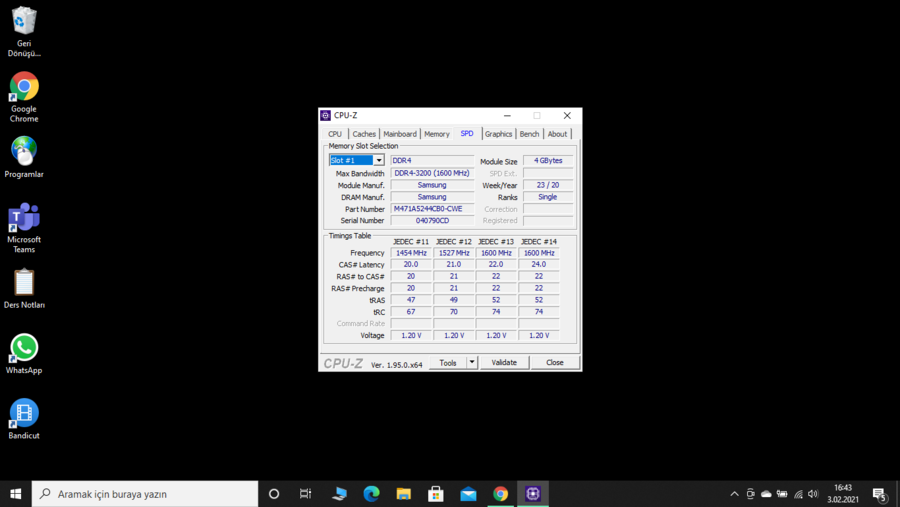This screenshot has height=507, width=900.
Task: Open battery status tray icon
Action: coord(782,494)
